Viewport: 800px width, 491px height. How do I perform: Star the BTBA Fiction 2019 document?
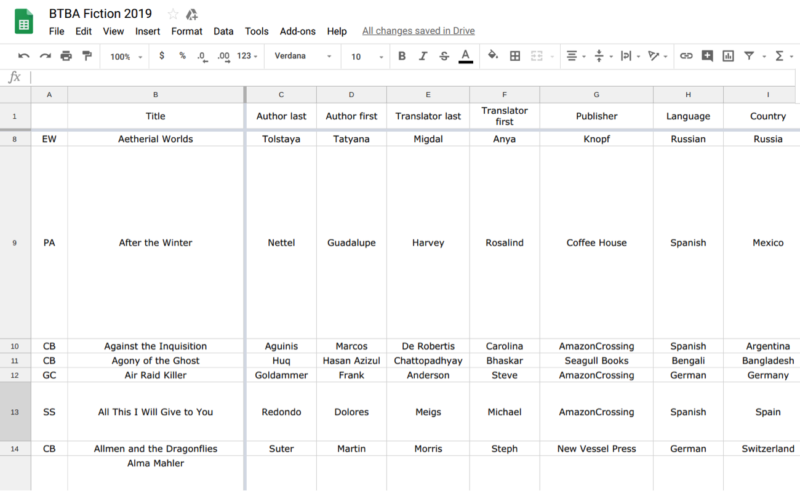173,14
